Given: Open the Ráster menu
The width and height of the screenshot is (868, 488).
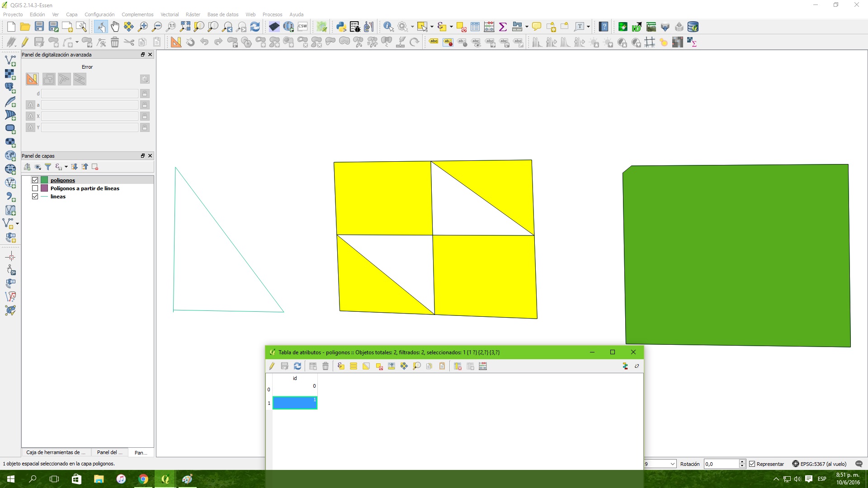Looking at the screenshot, I should coord(193,14).
